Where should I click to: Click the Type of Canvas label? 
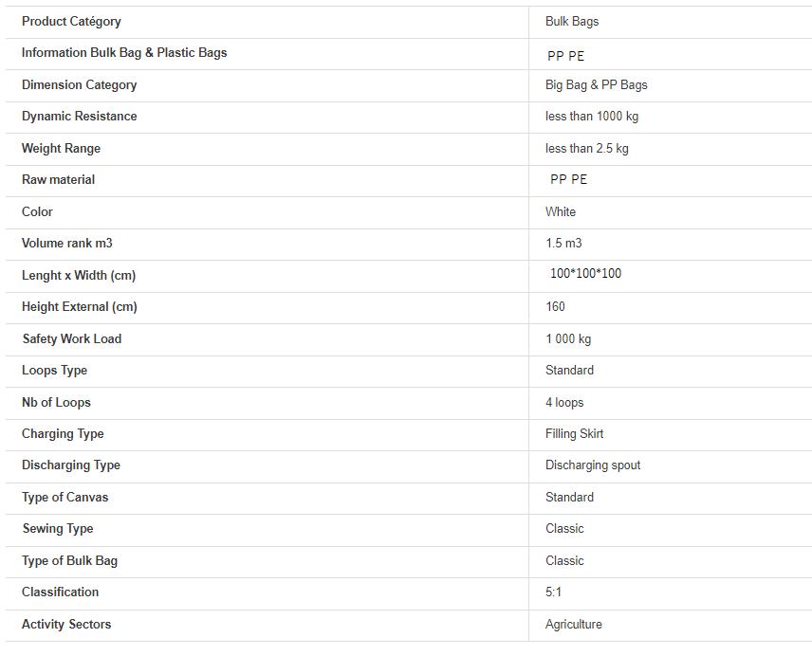coord(65,497)
